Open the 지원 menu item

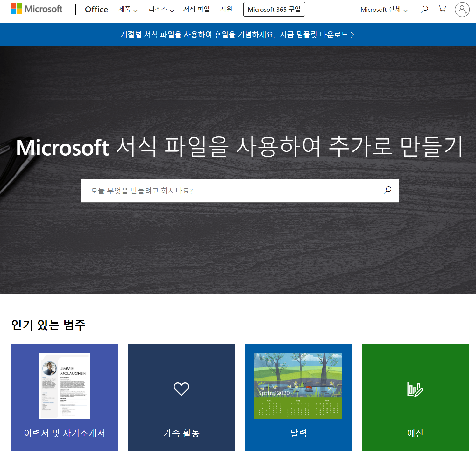226,10
